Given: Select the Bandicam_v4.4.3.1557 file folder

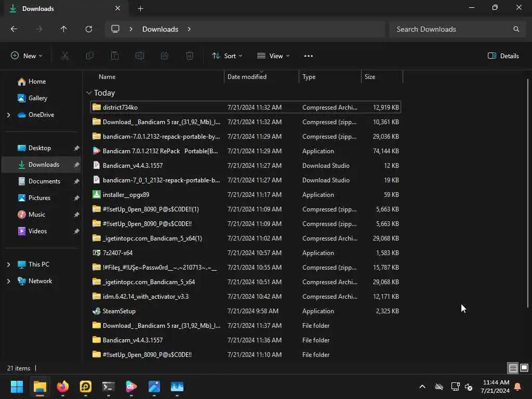Looking at the screenshot, I should 246,340.
